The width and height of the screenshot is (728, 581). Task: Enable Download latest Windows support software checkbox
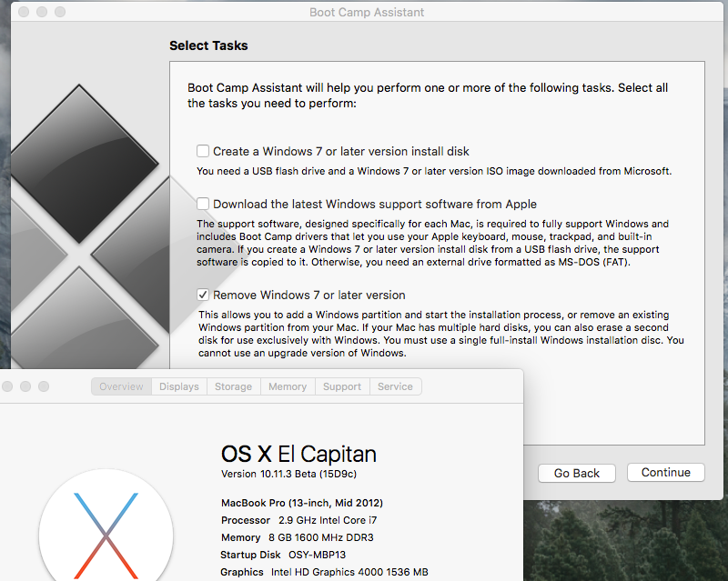[202, 204]
